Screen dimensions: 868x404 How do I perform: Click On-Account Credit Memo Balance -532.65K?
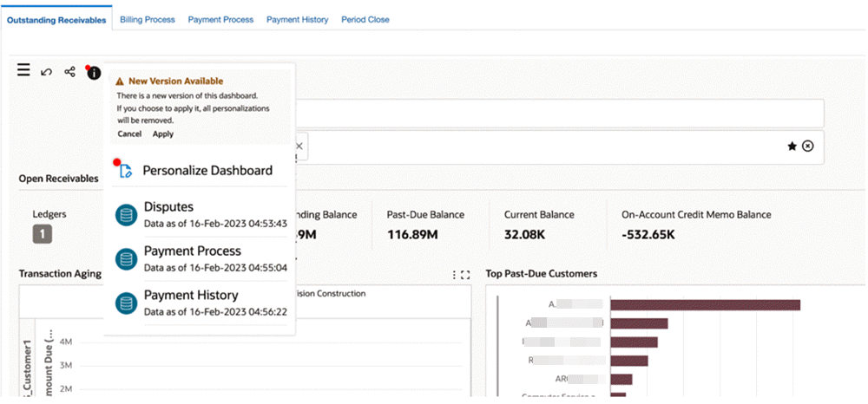point(648,235)
